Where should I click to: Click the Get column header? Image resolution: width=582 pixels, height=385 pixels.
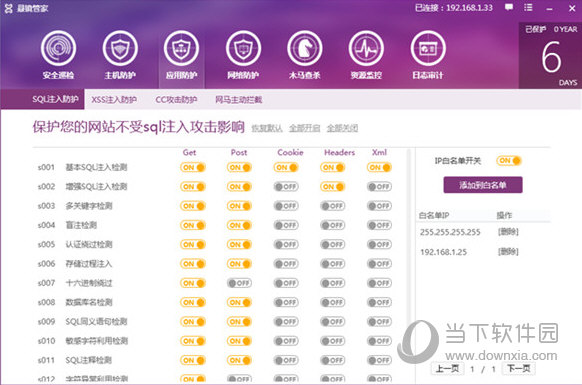(189, 153)
